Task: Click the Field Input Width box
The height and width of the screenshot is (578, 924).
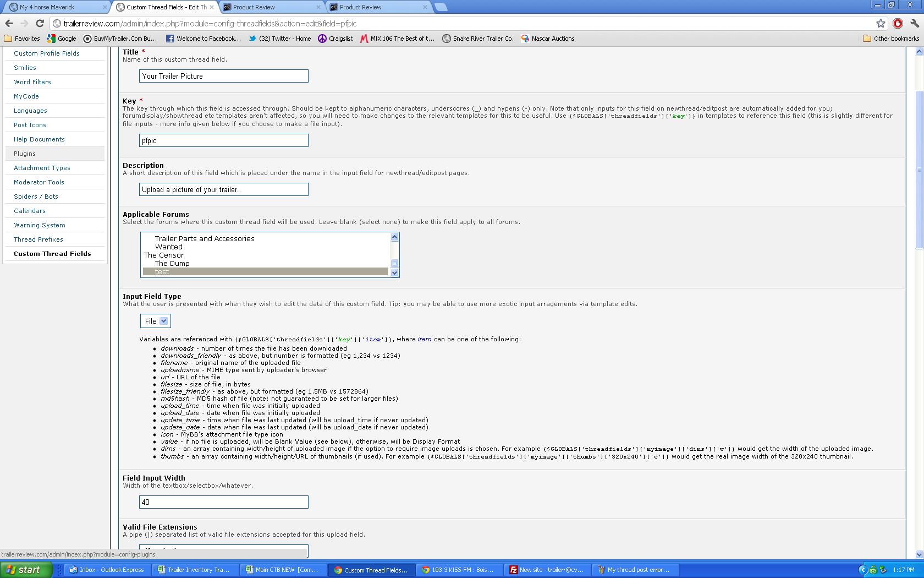Action: [223, 502]
